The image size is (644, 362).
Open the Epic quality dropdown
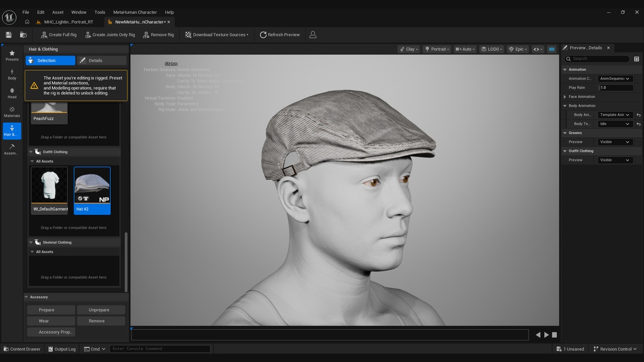518,49
